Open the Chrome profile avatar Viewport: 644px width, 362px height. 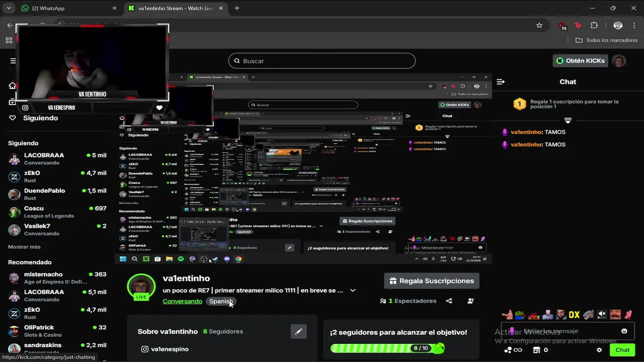click(618, 25)
